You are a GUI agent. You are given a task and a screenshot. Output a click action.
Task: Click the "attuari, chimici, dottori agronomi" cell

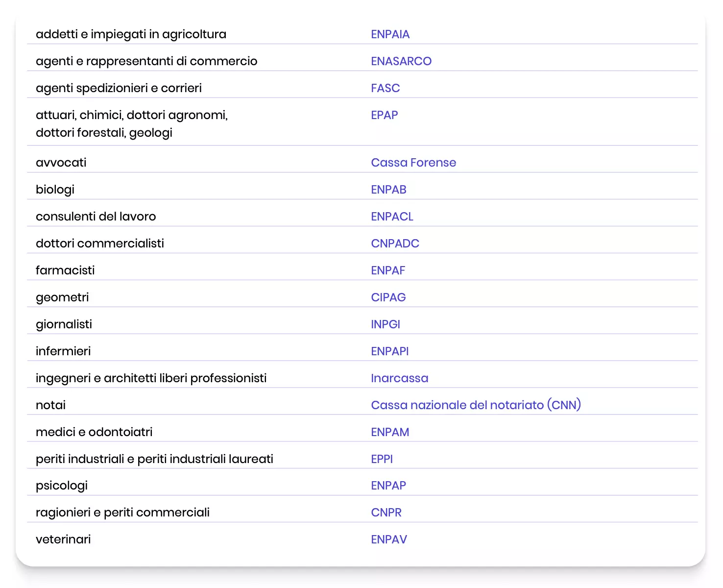click(132, 124)
